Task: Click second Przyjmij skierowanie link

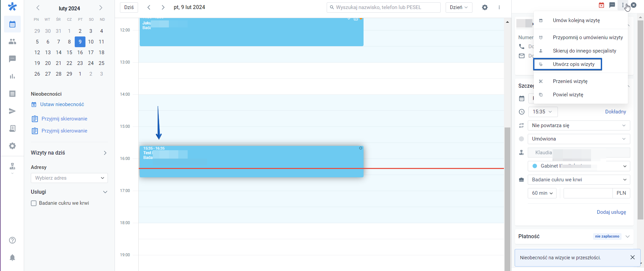Action: click(64, 131)
